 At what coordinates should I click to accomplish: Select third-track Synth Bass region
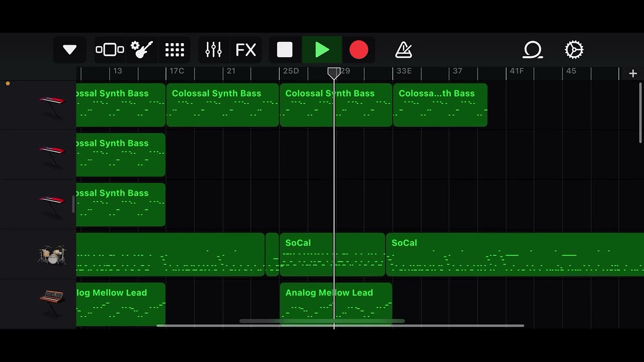[121, 204]
